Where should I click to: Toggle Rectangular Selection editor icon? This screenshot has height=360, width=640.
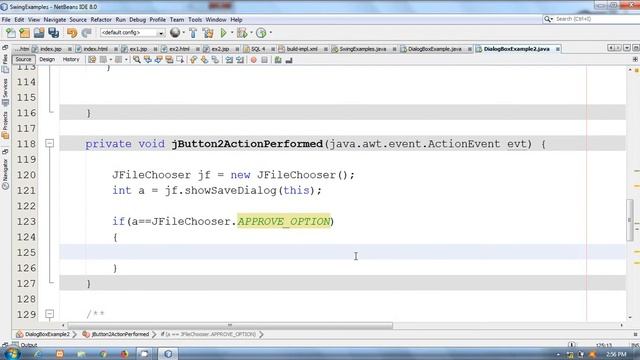click(180, 60)
